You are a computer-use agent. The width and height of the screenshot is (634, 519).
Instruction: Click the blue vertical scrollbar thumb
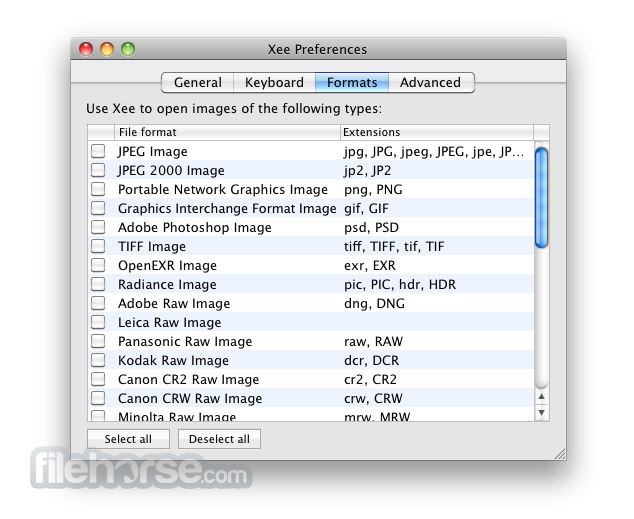click(x=541, y=197)
